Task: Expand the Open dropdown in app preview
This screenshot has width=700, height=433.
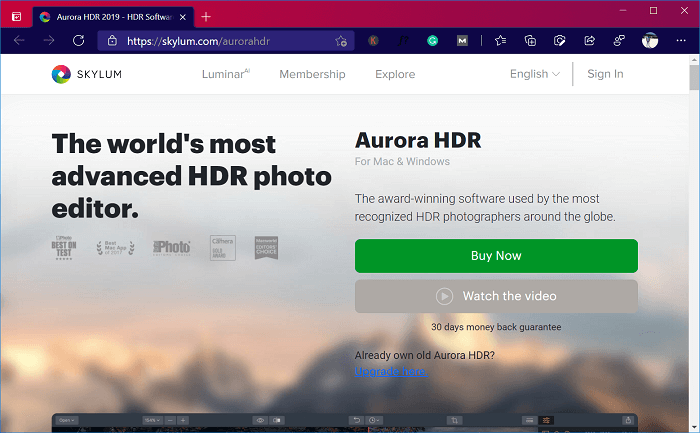Action: (67, 421)
